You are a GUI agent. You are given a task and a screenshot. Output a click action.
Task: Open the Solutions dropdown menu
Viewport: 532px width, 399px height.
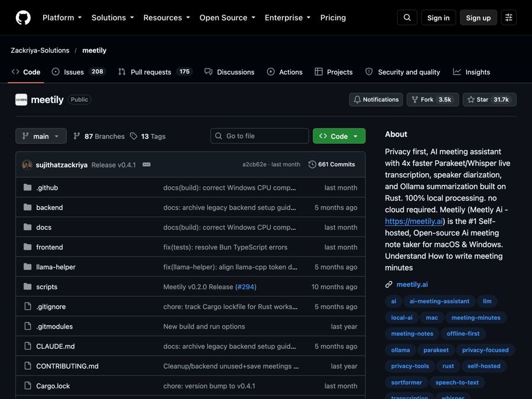(113, 18)
